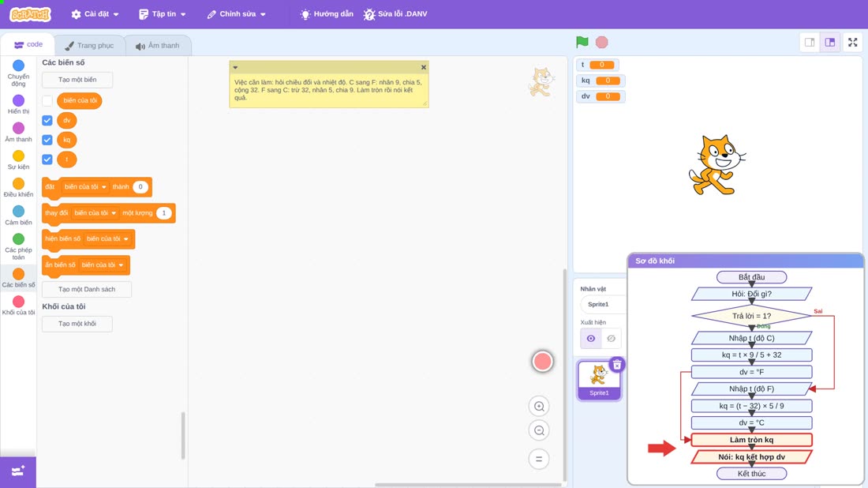Open the add extension button
Image resolution: width=868 pixels, height=488 pixels.
coord(17,471)
